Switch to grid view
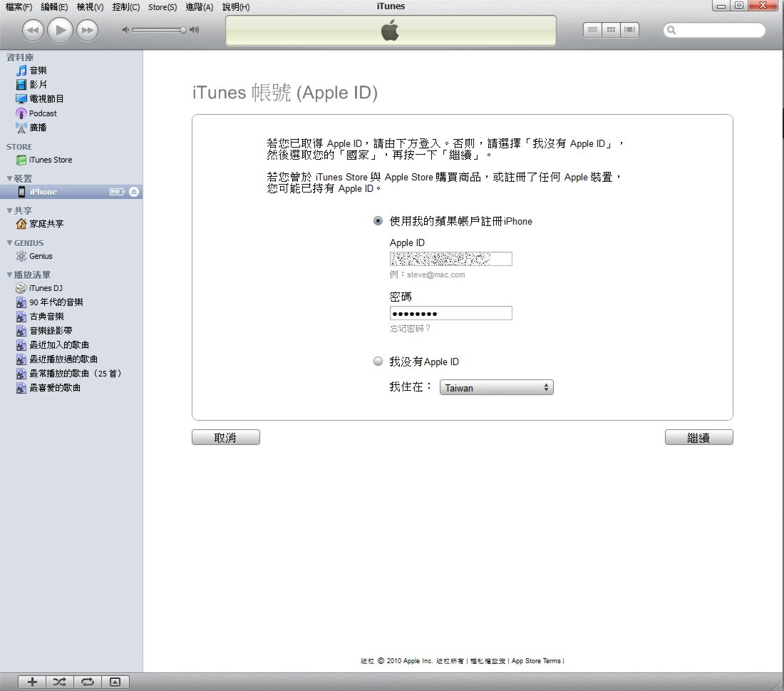 coord(611,30)
